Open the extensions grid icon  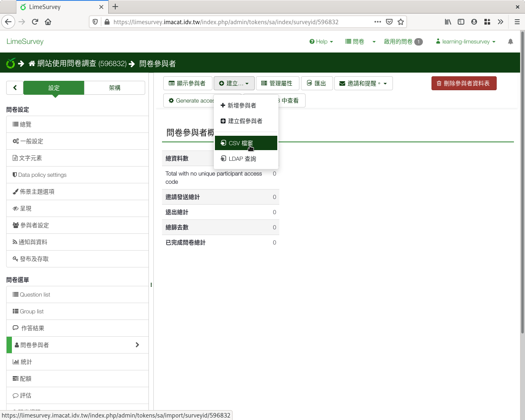point(487,22)
